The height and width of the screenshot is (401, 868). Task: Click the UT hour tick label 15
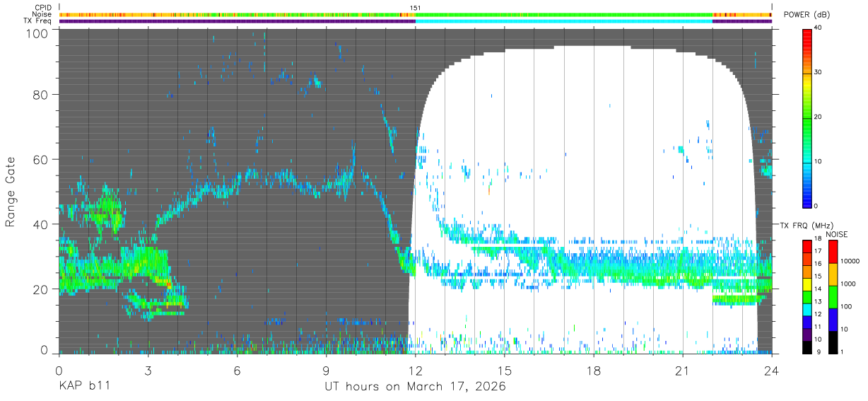tap(505, 369)
